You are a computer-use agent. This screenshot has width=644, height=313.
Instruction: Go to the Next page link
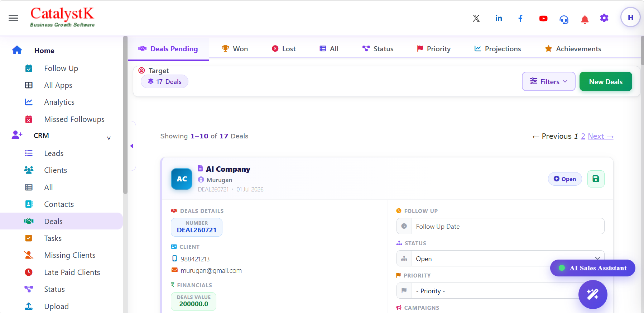coord(601,136)
